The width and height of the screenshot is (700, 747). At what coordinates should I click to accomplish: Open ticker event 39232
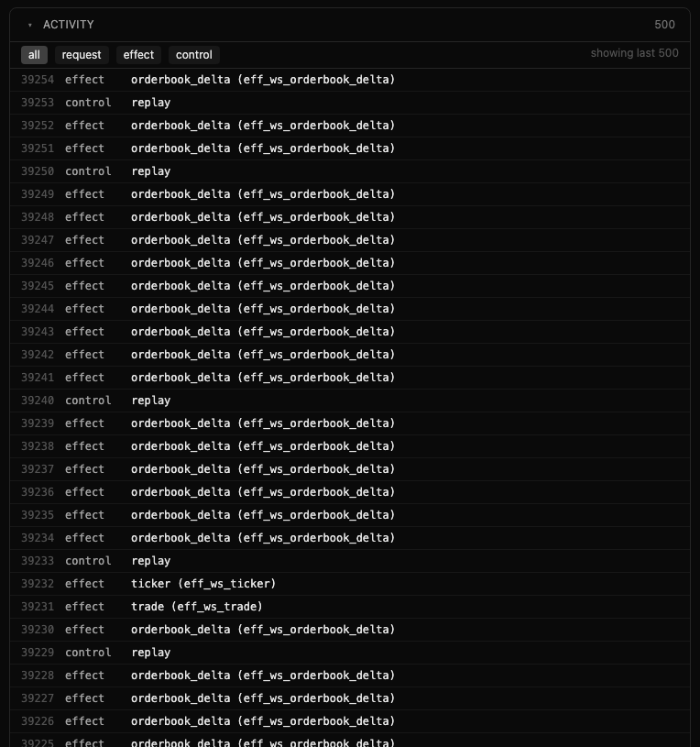(350, 584)
